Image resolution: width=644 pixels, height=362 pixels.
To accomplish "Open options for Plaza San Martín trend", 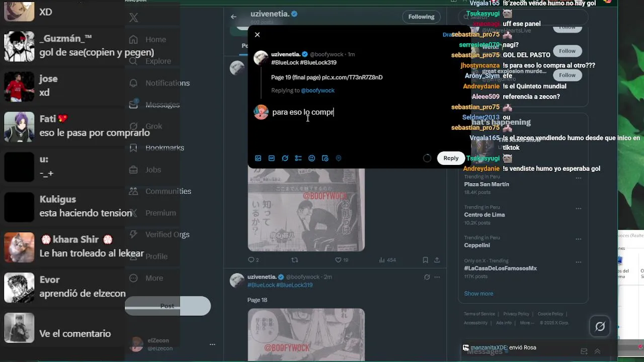I will tap(578, 178).
